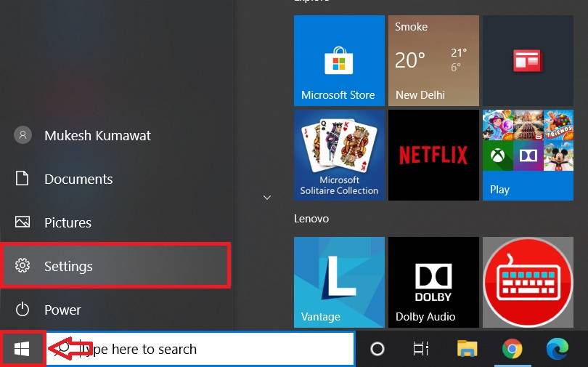588x367 pixels.
Task: Open the red News tile
Action: click(528, 60)
